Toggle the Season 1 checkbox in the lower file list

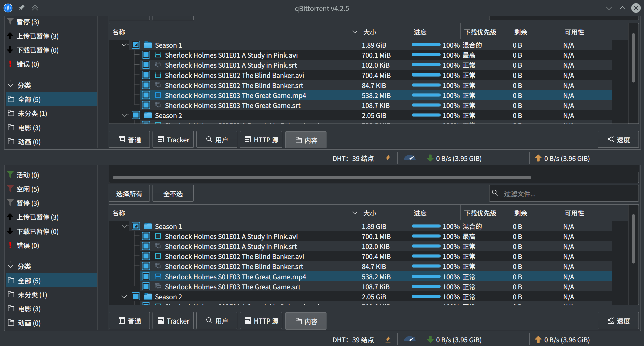136,226
